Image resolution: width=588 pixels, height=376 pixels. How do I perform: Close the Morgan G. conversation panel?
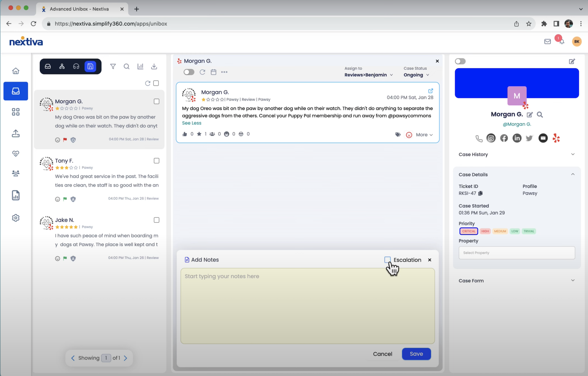(437, 61)
